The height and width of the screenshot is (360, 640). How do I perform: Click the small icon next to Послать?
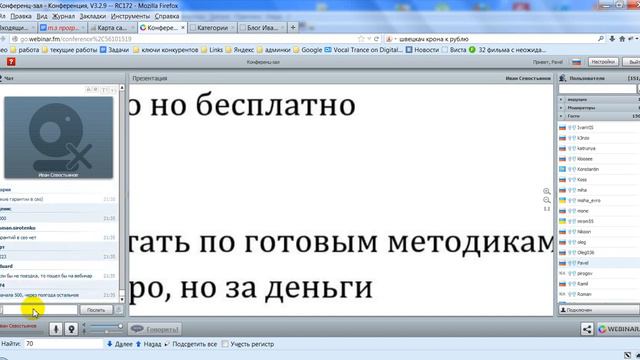(x=118, y=310)
